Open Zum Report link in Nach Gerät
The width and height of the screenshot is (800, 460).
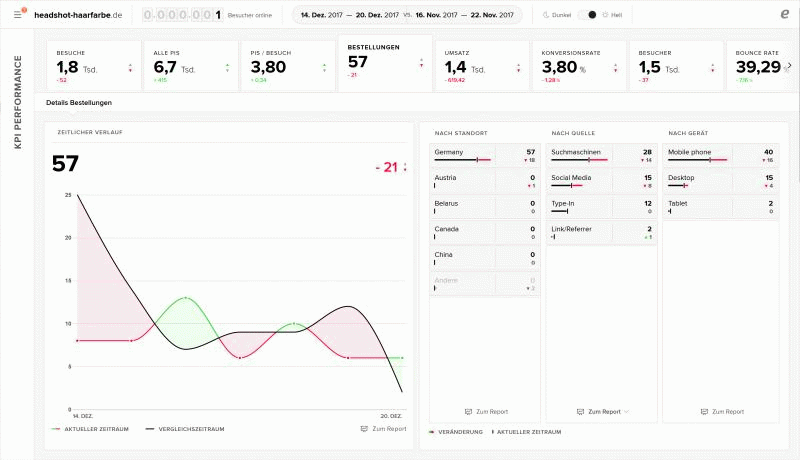click(727, 411)
